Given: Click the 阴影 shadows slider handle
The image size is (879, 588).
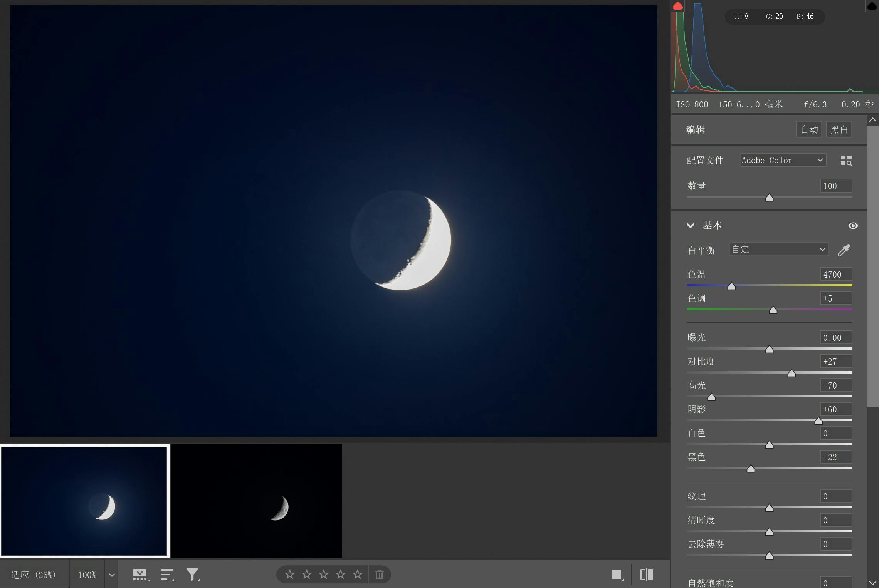Looking at the screenshot, I should click(818, 421).
